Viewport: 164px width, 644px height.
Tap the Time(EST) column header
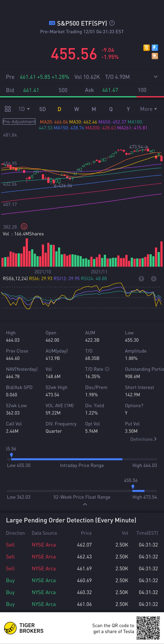(147, 533)
